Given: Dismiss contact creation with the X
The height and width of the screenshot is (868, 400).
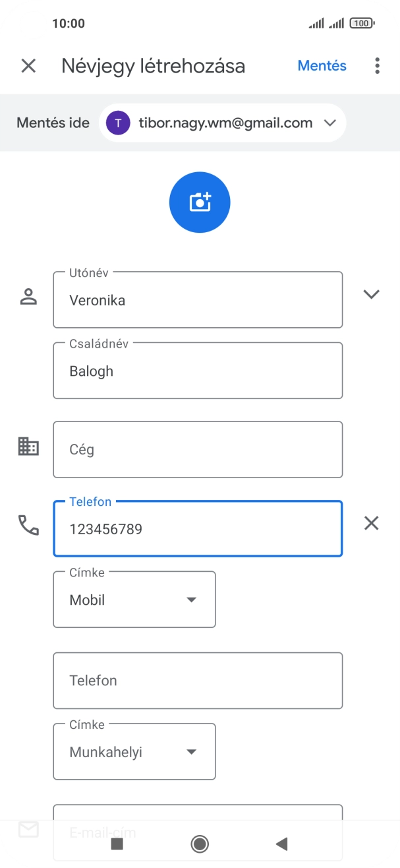Looking at the screenshot, I should pyautogui.click(x=28, y=65).
